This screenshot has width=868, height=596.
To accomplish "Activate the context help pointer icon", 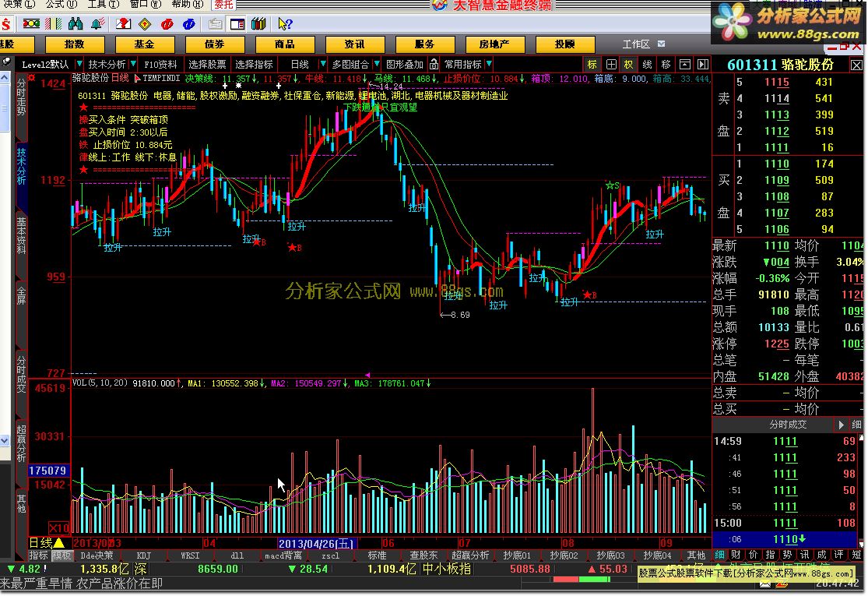I will 285,24.
